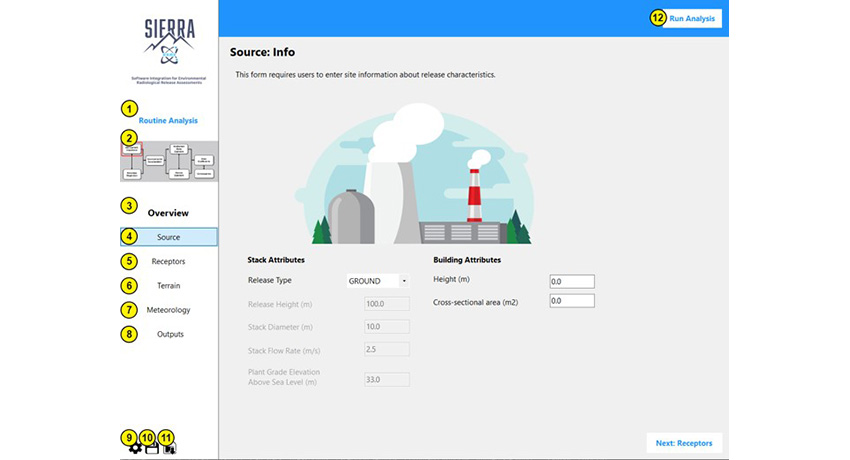The height and width of the screenshot is (460, 850).
Task: Click the Building Height input field
Action: tap(572, 281)
